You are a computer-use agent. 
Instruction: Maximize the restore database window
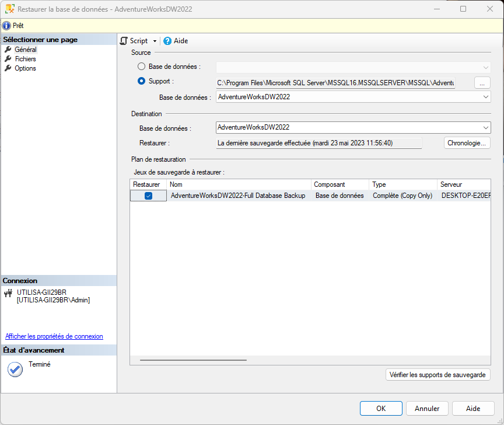(463, 9)
